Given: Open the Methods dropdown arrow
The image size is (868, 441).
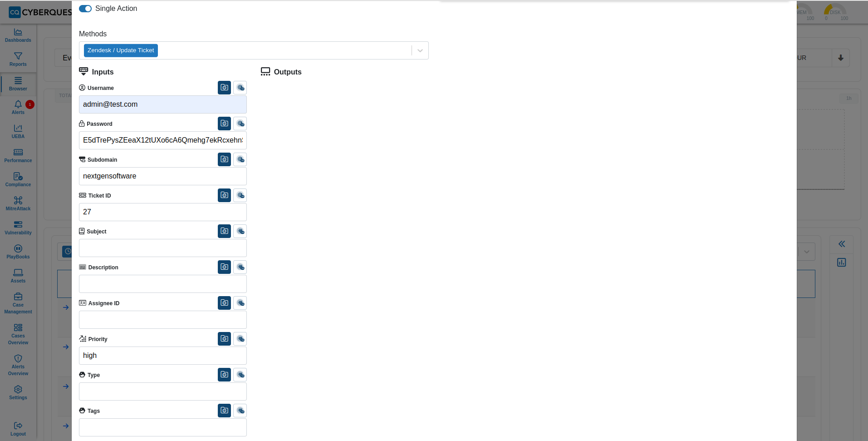Looking at the screenshot, I should pos(420,50).
